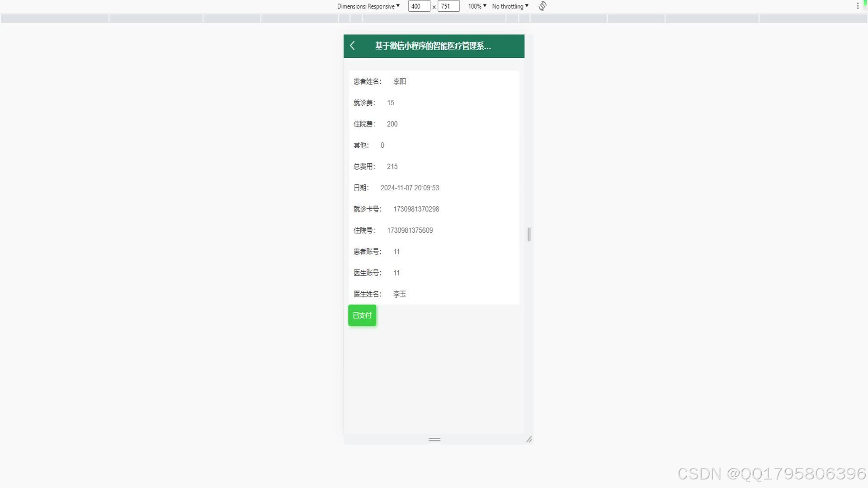Click the viewport corner resize grip
This screenshot has height=488, width=868.
point(529,439)
